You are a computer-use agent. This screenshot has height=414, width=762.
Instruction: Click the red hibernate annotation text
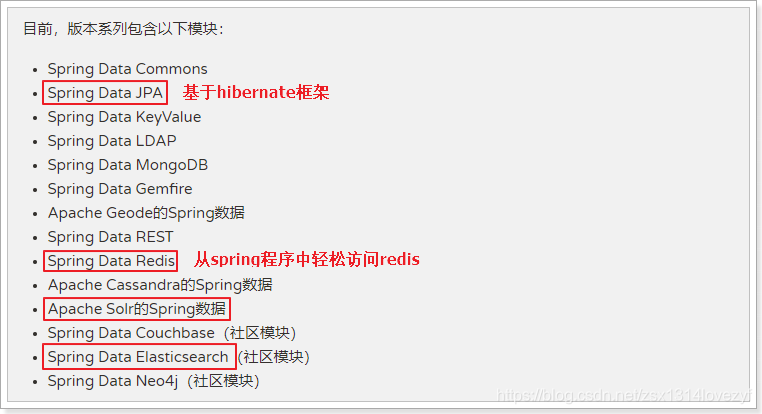tap(256, 92)
